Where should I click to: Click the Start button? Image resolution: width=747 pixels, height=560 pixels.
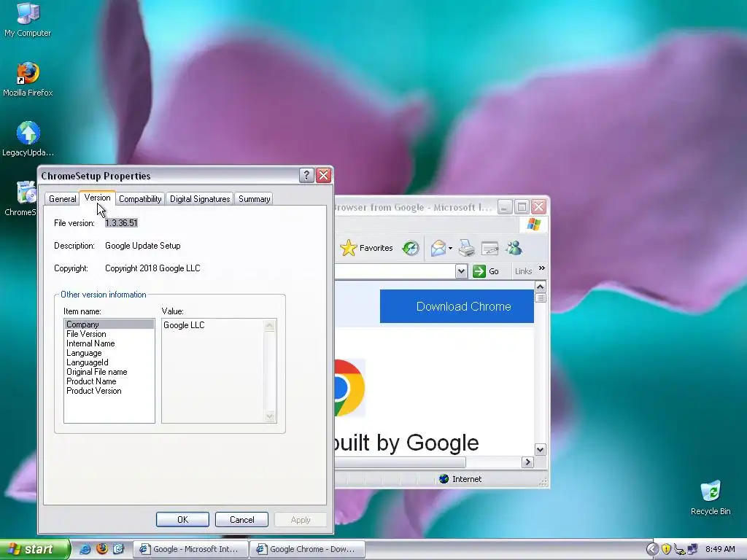pos(34,549)
